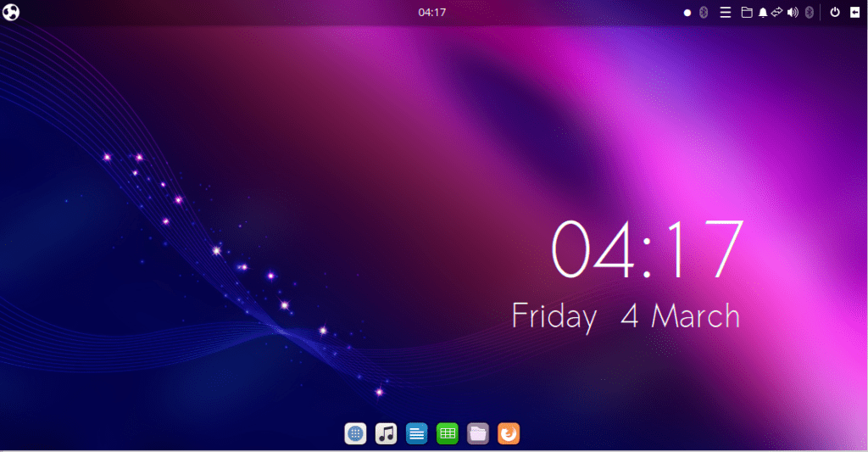Open the Raven sidebar arrow toggle
868x452 pixels.
[854, 12]
